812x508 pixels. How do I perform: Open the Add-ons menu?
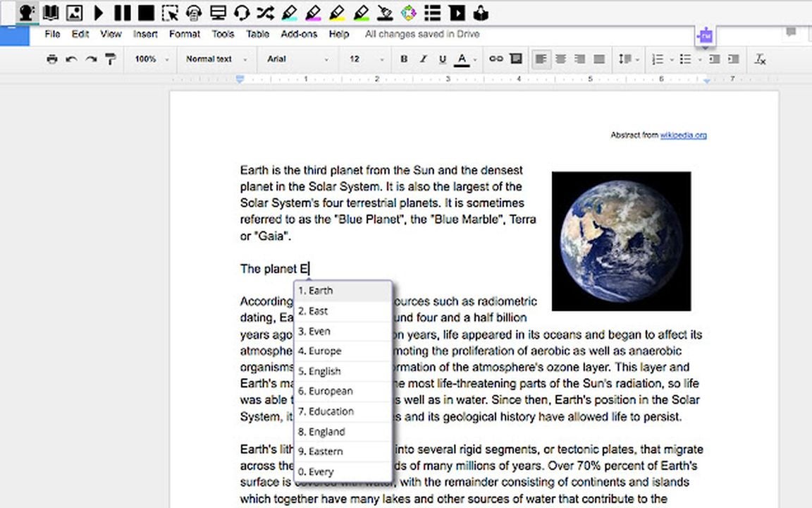[299, 34]
